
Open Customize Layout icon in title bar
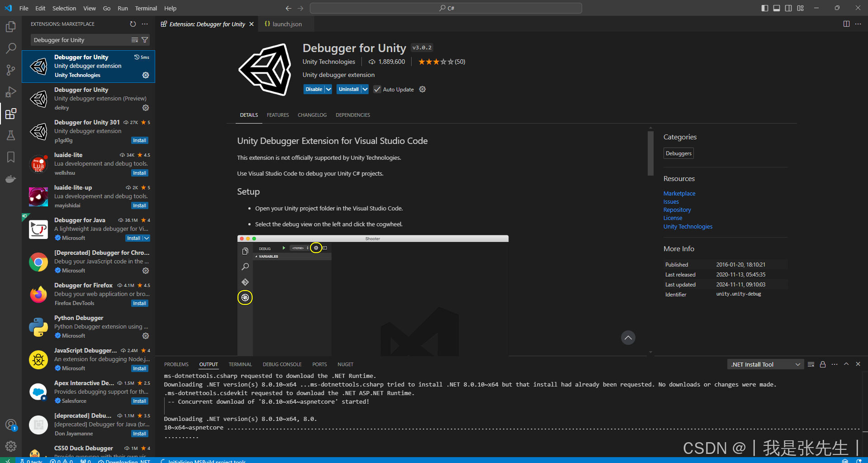click(x=801, y=8)
